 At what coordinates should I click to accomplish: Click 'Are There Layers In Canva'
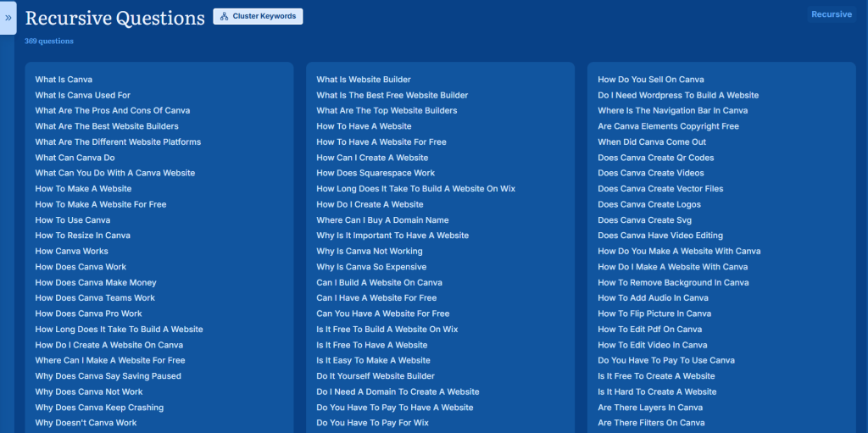[650, 408]
